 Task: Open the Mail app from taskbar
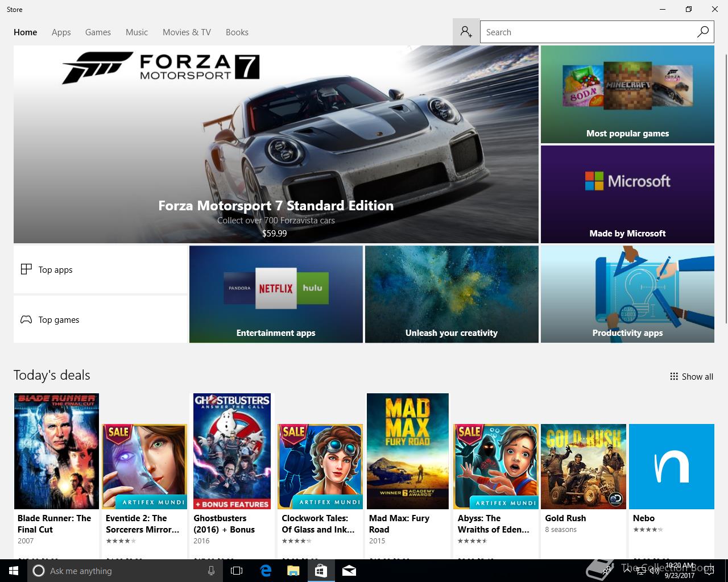(349, 571)
